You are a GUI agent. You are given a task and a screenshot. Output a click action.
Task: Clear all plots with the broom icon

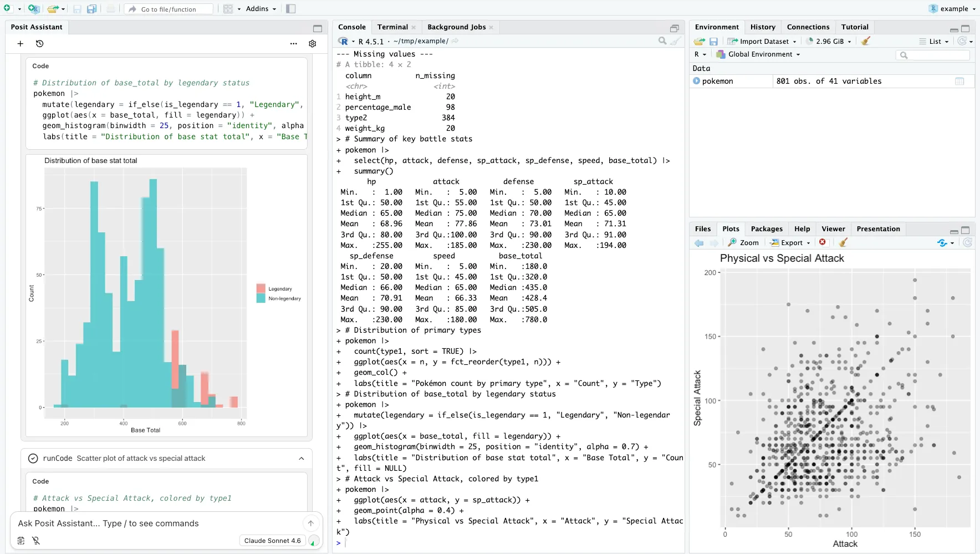tap(843, 242)
